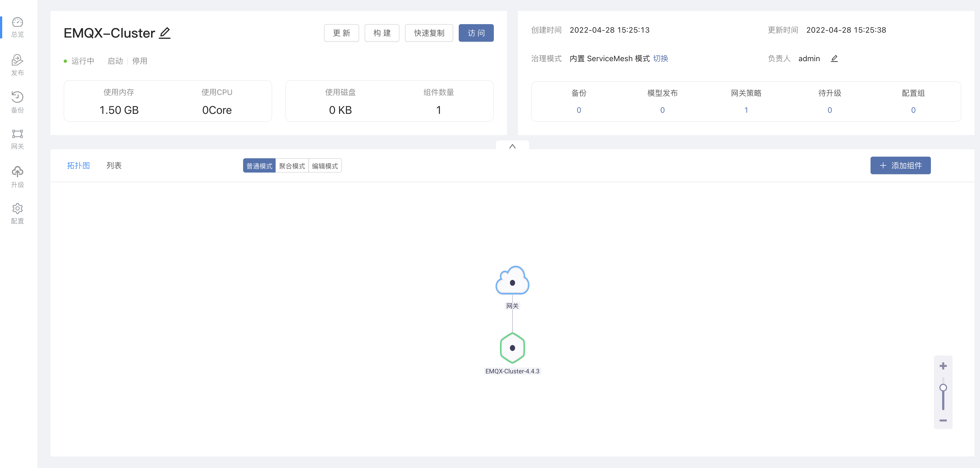
Task: Click the EMQX-Cluster-4.4.3 node label
Action: coord(512,371)
